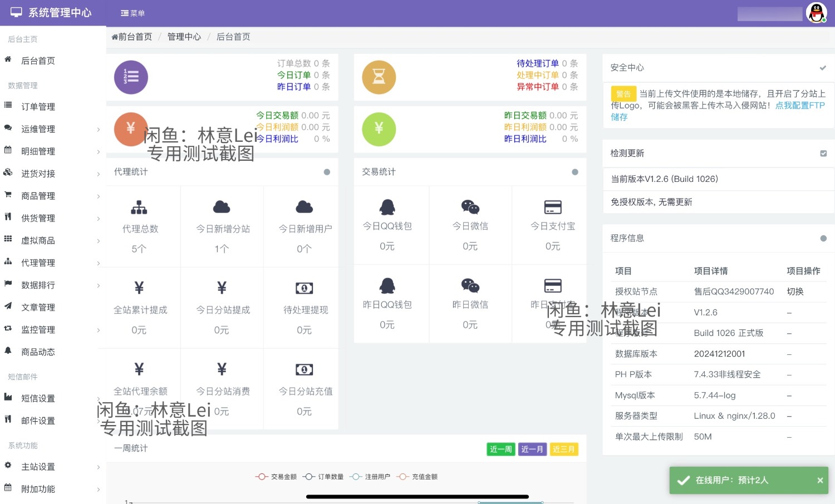Click the 今日QQ钱包 penguin icon
The height and width of the screenshot is (504, 835).
click(387, 207)
